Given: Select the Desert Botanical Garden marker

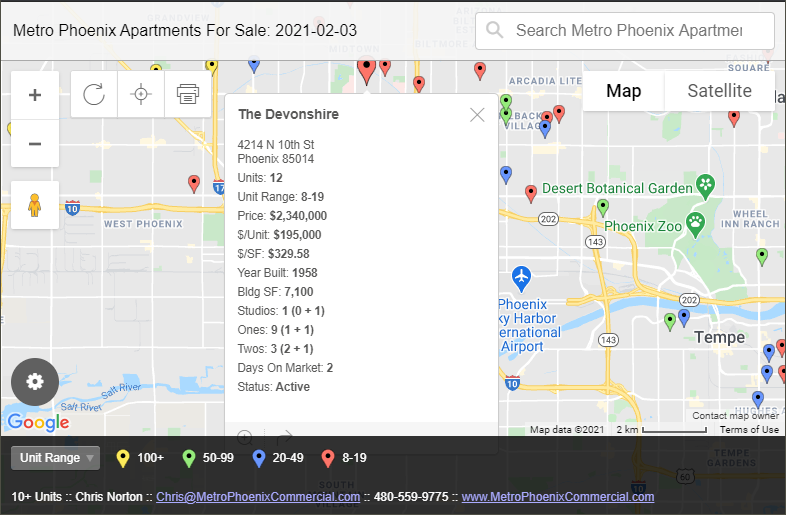Looking at the screenshot, I should tap(705, 187).
